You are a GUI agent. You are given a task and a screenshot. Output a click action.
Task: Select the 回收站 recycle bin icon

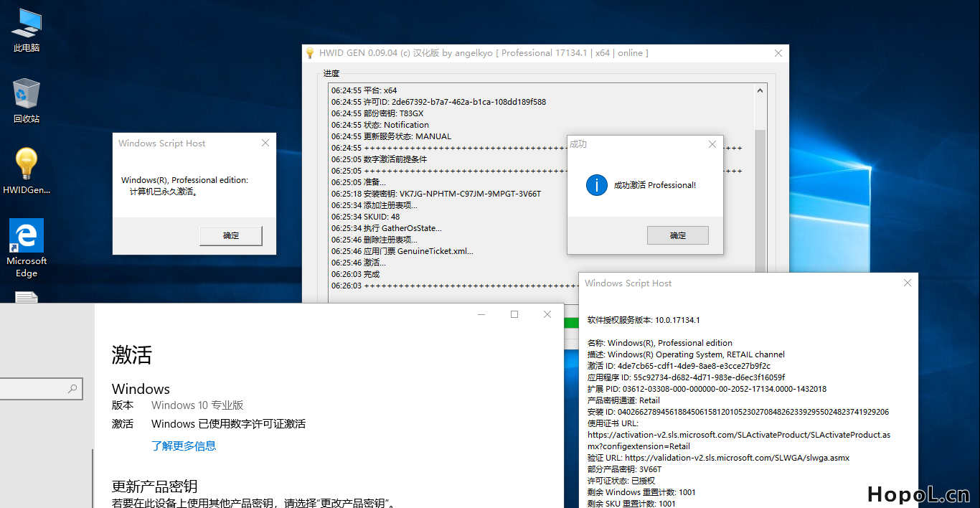click(27, 101)
